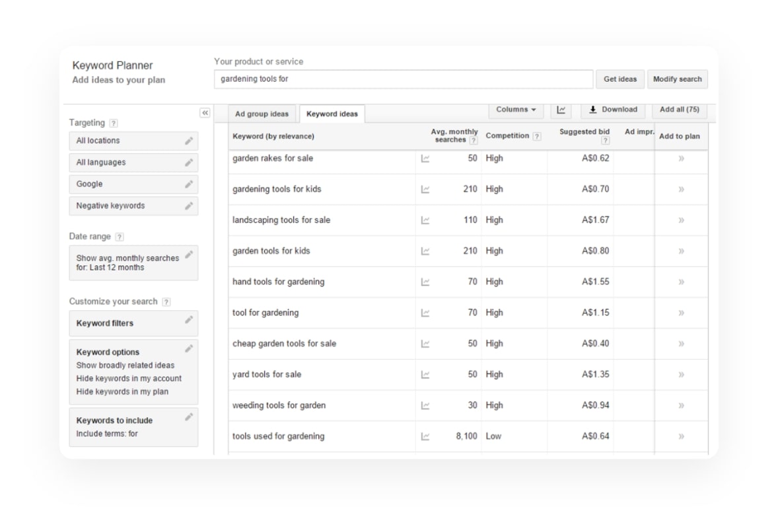Select keyword text 'hand tools for gardening'

278,282
